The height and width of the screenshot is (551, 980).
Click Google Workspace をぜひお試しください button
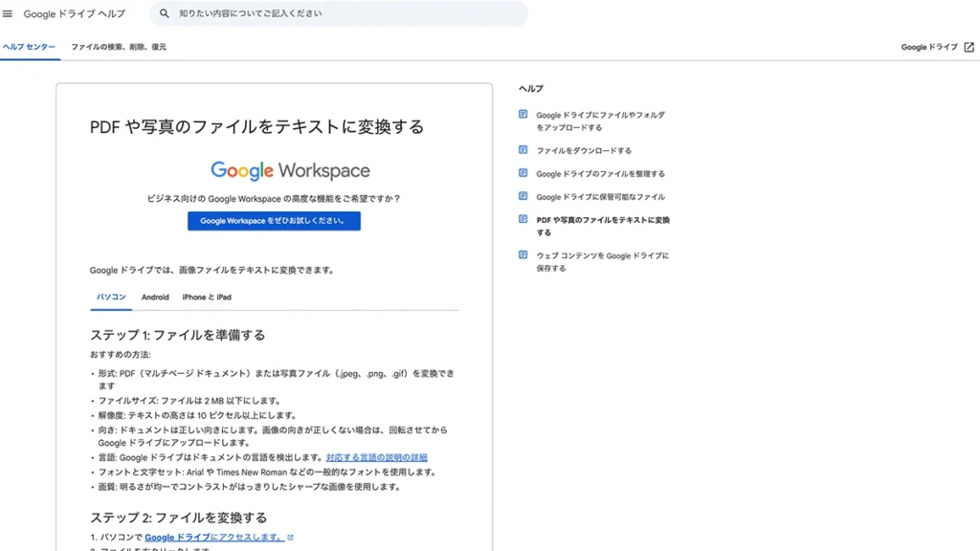coord(274,221)
